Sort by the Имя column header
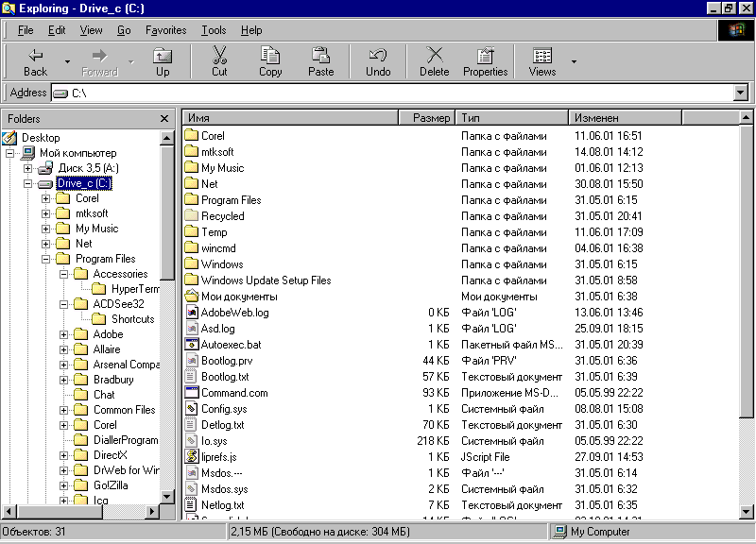Viewport: 756px width, 544px height. click(290, 117)
